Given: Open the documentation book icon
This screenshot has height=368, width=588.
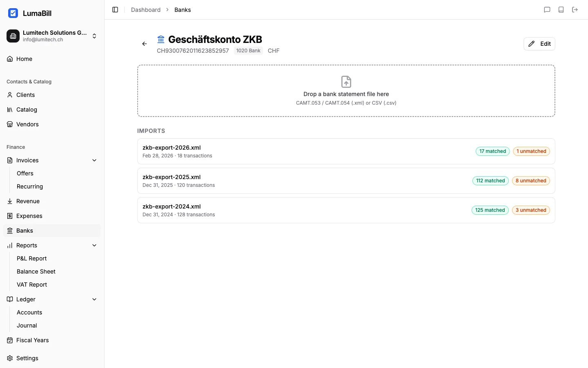Looking at the screenshot, I should coord(561,10).
